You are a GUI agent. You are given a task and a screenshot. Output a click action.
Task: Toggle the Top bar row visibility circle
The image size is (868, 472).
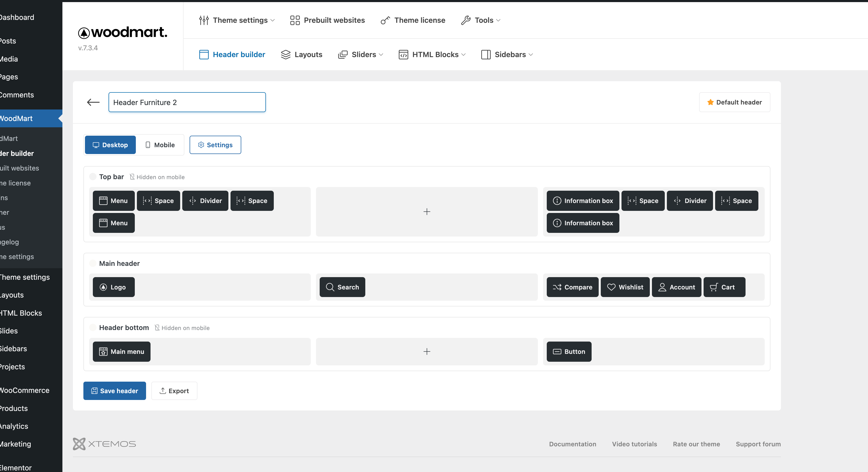coord(93,177)
